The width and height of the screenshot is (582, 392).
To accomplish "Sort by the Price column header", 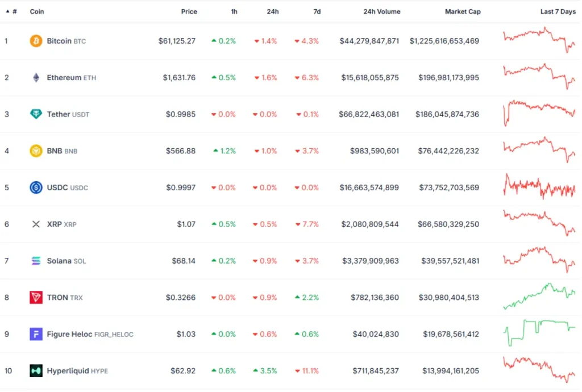I will 189,11.
